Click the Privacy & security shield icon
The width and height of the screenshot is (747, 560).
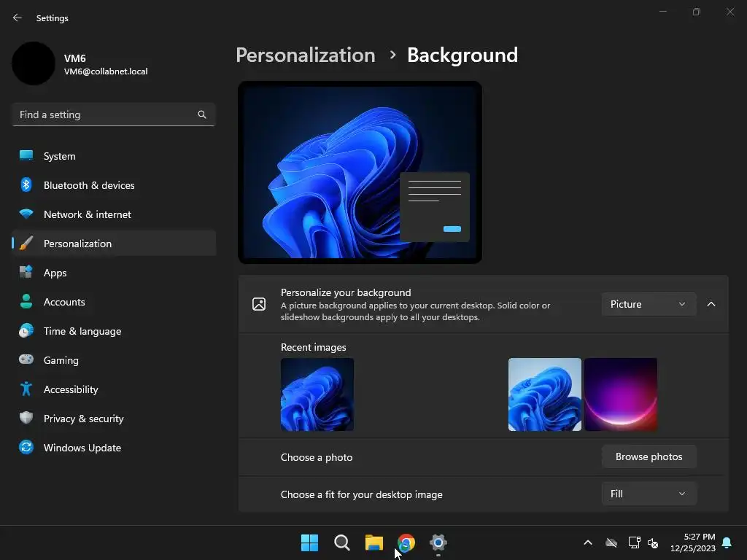[x=26, y=418]
